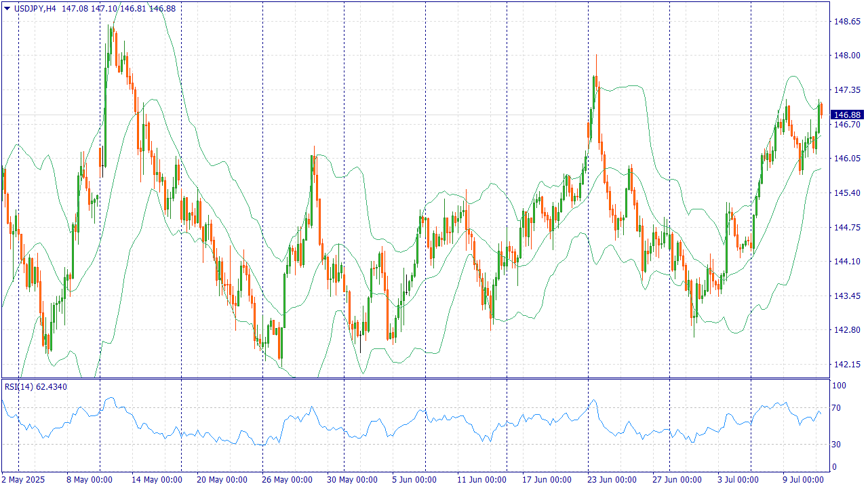Select the USDJPY,H4 symbol label
Viewport: 868px width, 488px height.
tap(35, 8)
